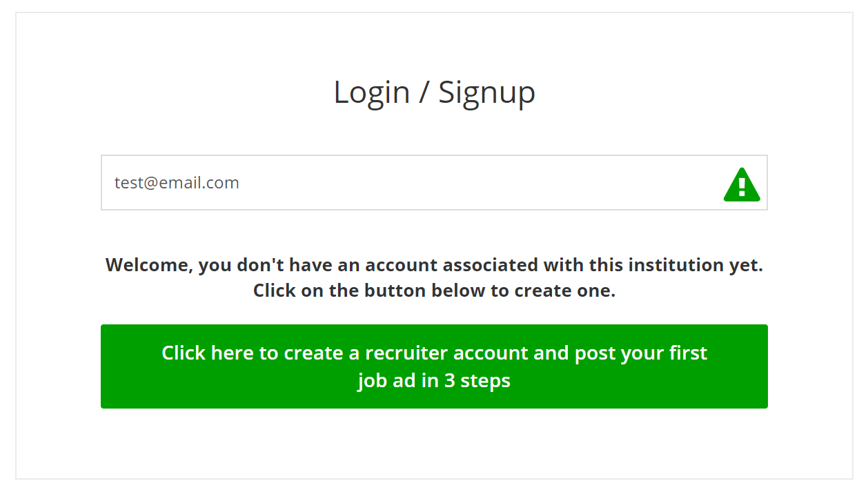Click the blank white space under the green button

434,442
